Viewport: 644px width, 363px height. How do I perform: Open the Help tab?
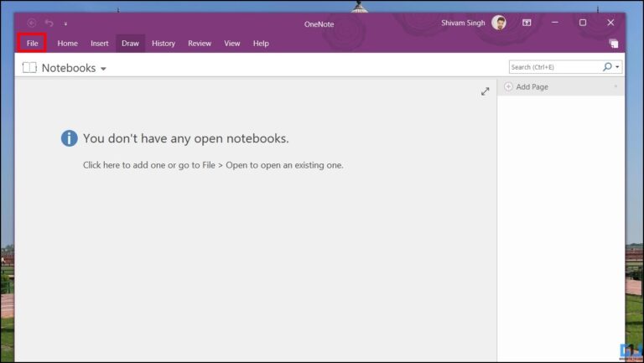261,43
